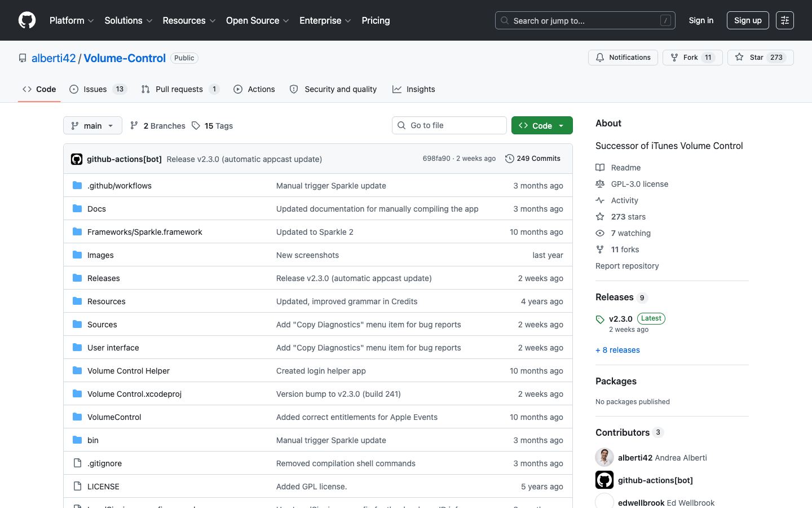Open the v2.3.0 Latest release
The image size is (812, 508).
(x=630, y=323)
